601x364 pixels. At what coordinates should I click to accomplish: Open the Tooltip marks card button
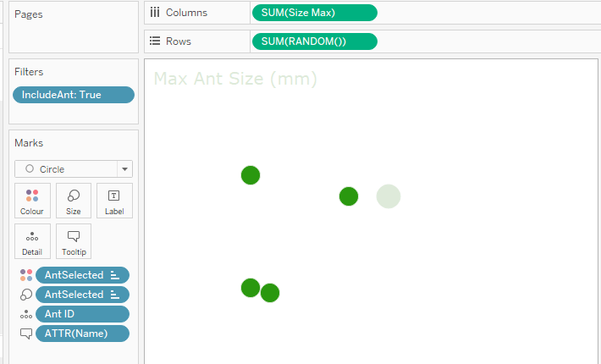point(74,241)
